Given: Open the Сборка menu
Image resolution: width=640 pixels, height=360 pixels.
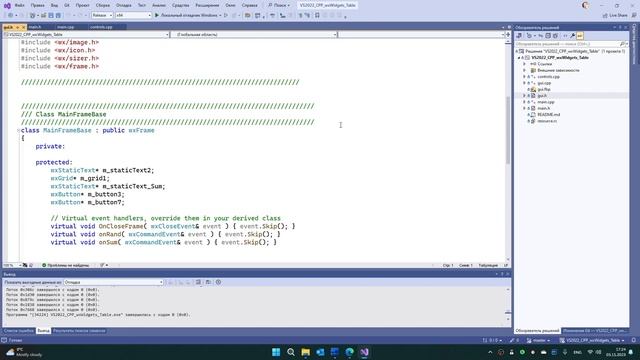Looking at the screenshot, I should (103, 5).
